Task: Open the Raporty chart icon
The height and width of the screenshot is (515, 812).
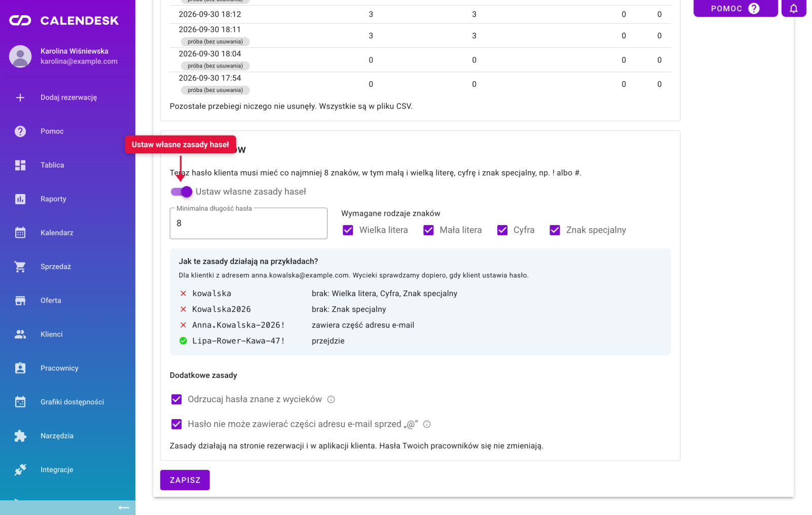Action: click(x=20, y=199)
